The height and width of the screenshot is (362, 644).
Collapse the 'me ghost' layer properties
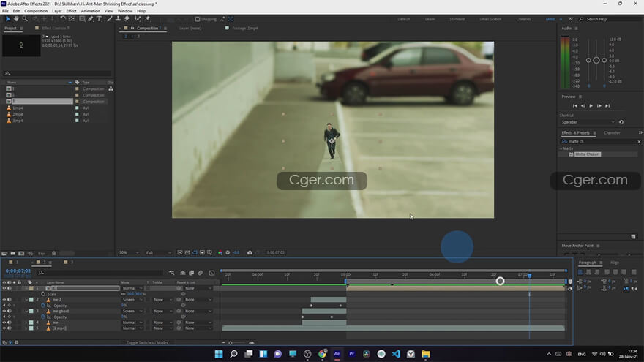26,312
